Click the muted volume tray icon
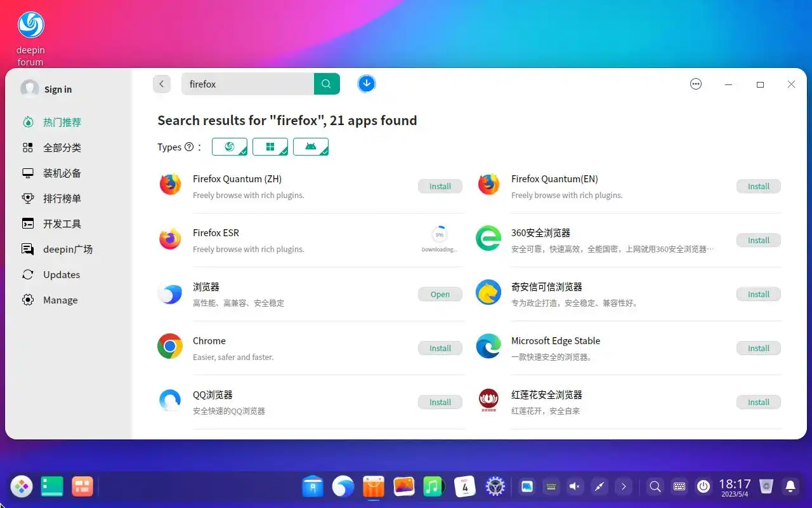 click(575, 486)
